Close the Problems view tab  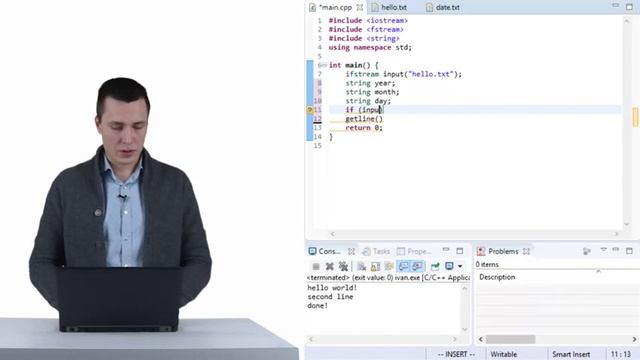point(527,251)
